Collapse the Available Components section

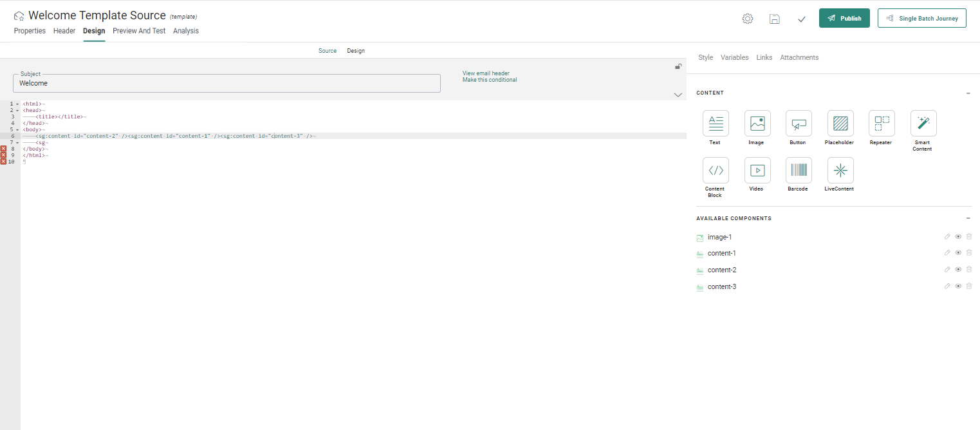[968, 219]
